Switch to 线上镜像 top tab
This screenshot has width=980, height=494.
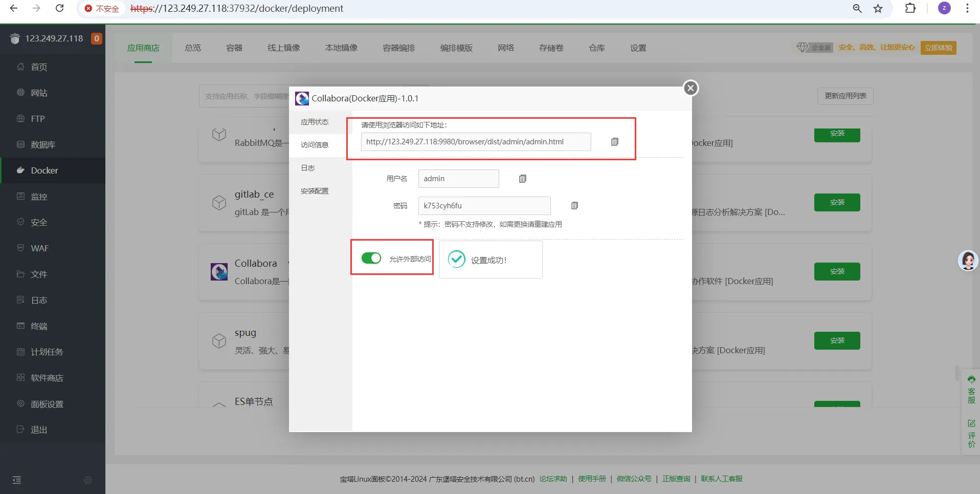tap(284, 48)
